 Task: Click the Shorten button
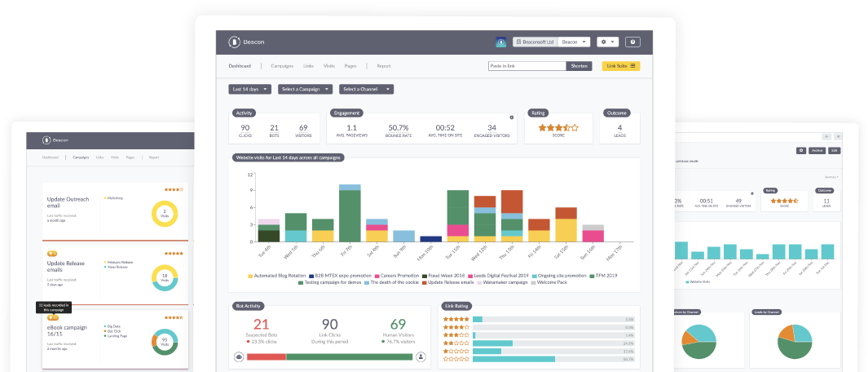[579, 66]
